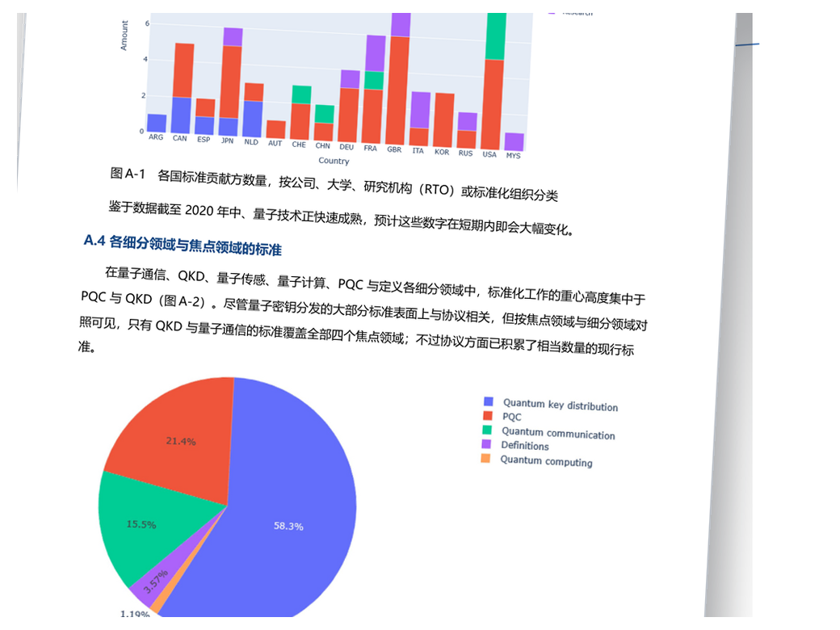The width and height of the screenshot is (840, 630).
Task: Select the 'Quantum computing' legend label
Action: pos(547,460)
